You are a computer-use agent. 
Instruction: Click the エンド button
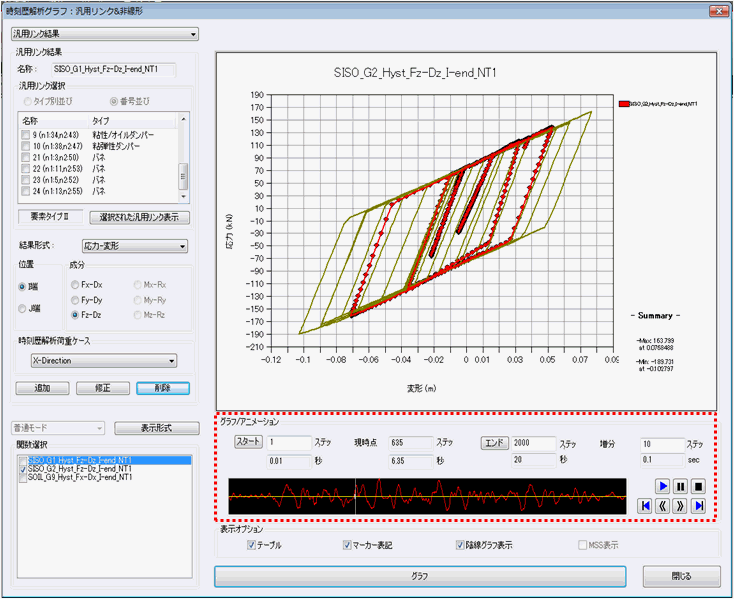pyautogui.click(x=494, y=443)
